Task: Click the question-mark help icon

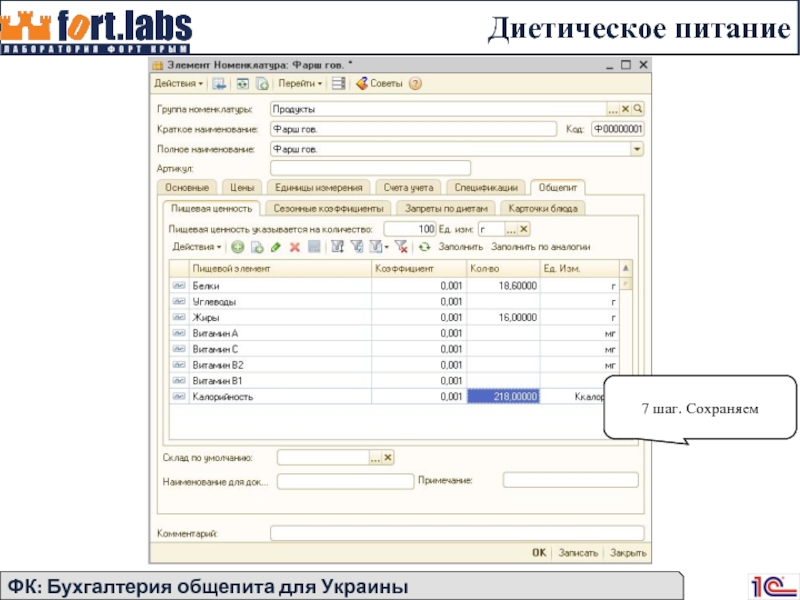Action: pyautogui.click(x=415, y=83)
